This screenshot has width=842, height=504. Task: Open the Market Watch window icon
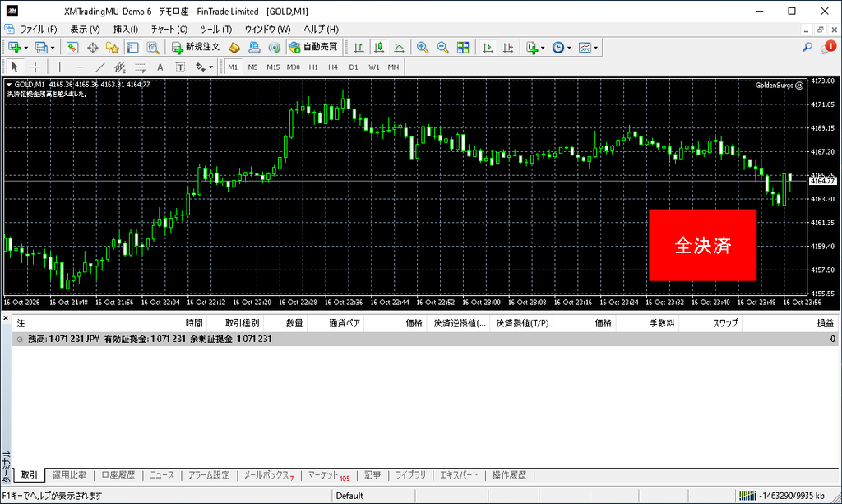coord(72,48)
